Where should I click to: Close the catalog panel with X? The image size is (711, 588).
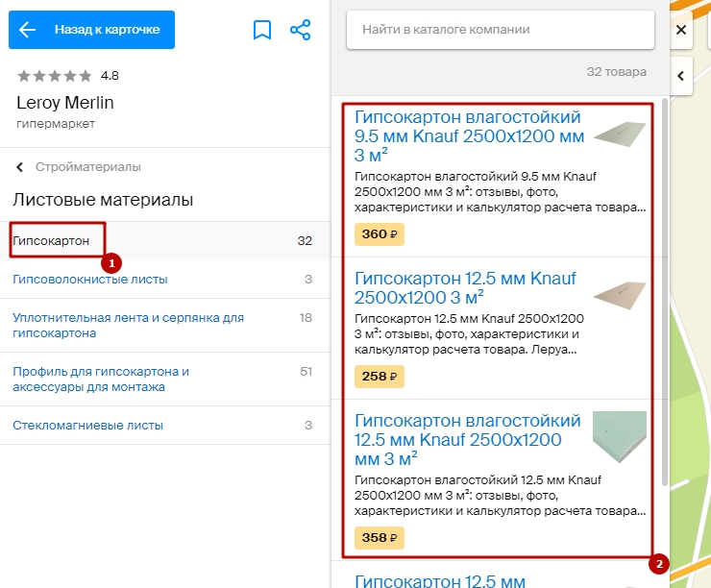[x=681, y=30]
